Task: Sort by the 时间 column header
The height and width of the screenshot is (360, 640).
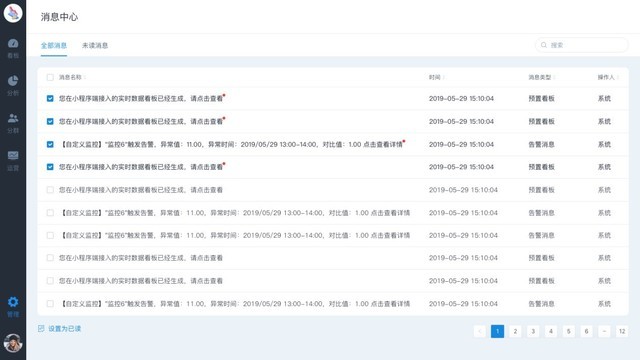Action: [436, 77]
